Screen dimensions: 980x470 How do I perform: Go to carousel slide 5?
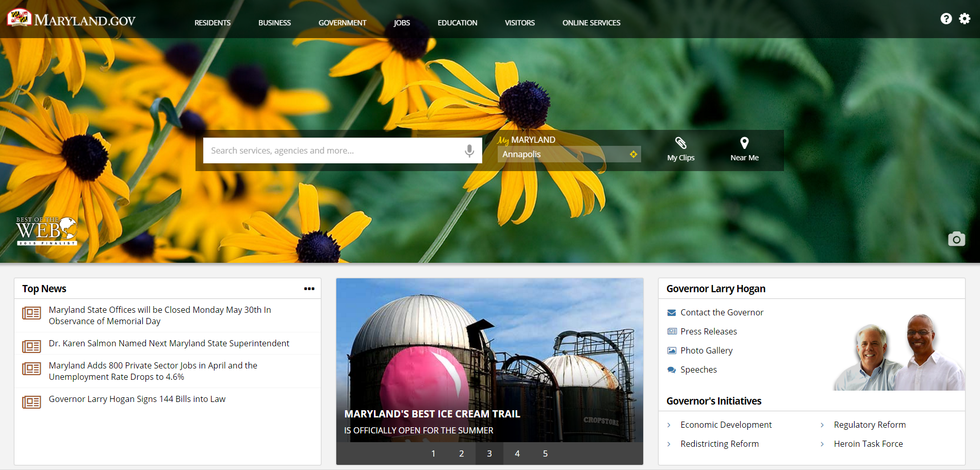545,454
